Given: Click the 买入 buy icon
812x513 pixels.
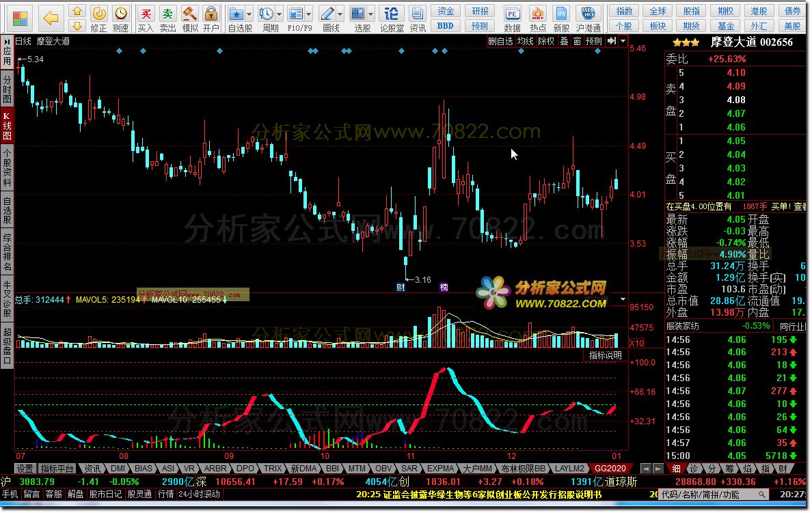Looking at the screenshot, I should pos(146,18).
